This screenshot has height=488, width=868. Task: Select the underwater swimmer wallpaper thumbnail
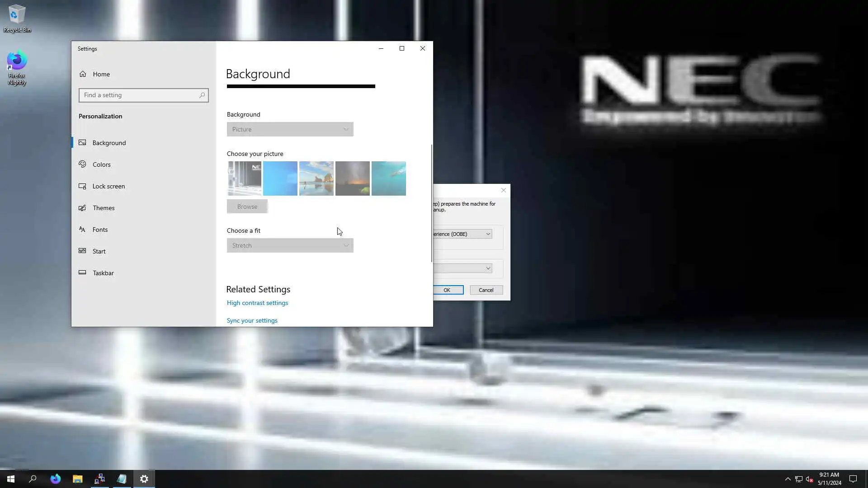click(x=388, y=178)
